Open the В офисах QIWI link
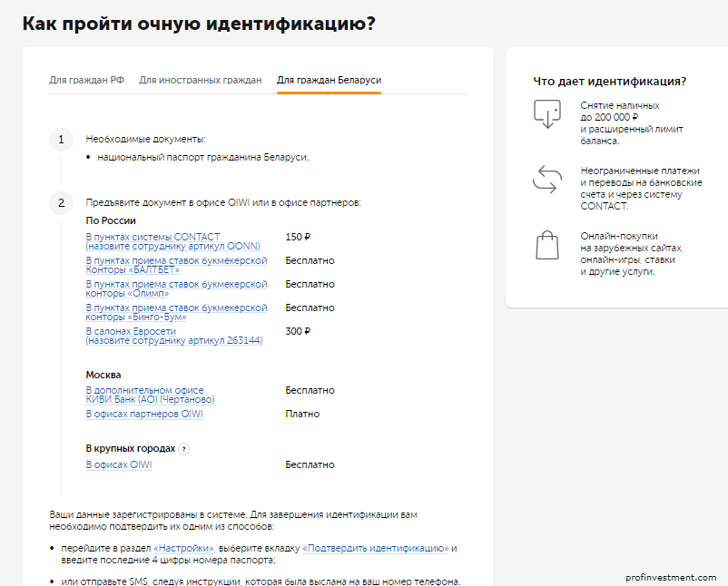728x586 pixels. click(119, 465)
